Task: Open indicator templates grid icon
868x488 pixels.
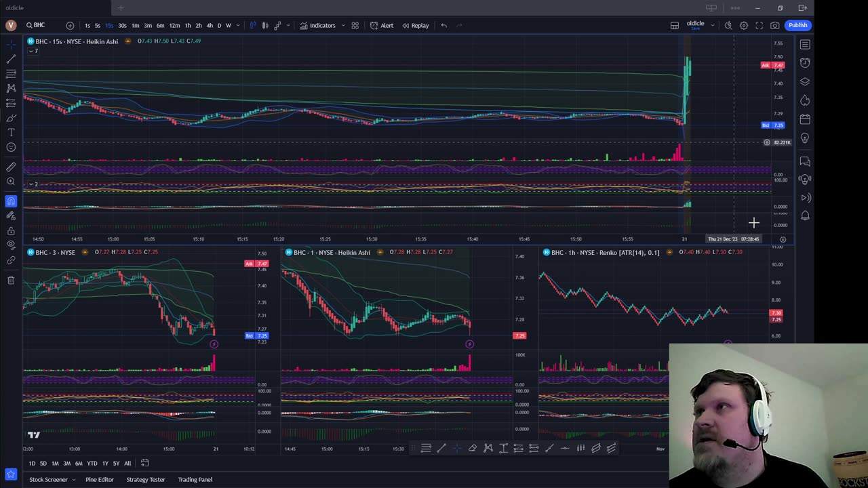Action: click(x=355, y=25)
